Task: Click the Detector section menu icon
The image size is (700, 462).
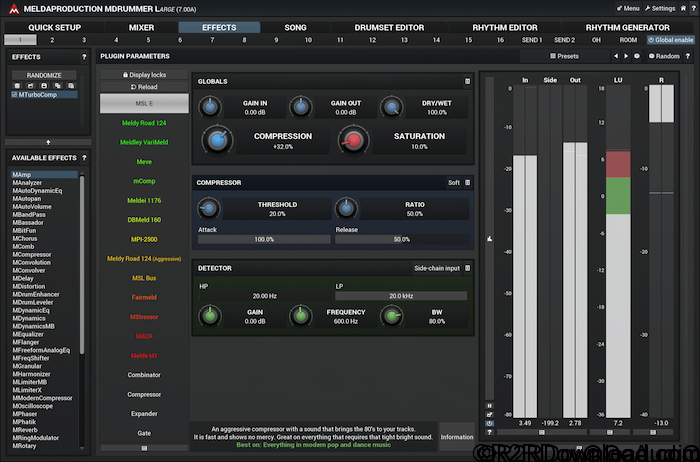Action: click(x=467, y=268)
